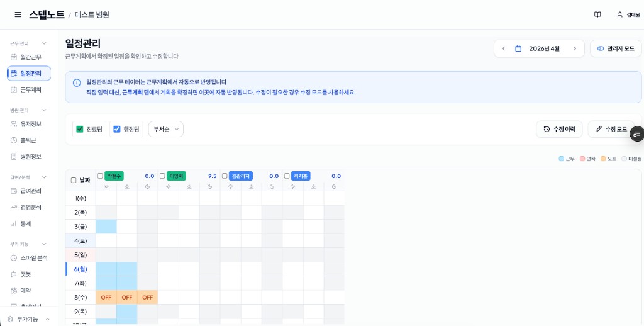Viewport: 644px width, 326px height.
Task: Open 급여관리 wallet icon in sidebar
Action: [x=14, y=191]
